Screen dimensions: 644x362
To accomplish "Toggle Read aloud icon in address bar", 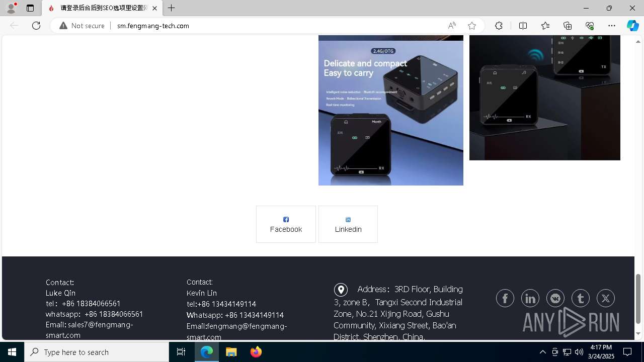I will coord(452,26).
